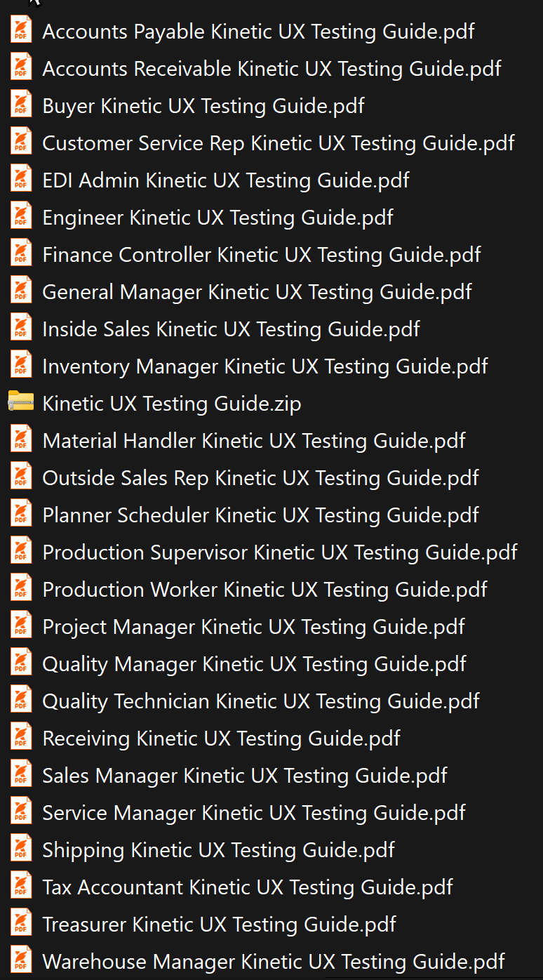Viewport: 543px width, 980px height.
Task: Select Production Supervisor Kinetic UX Testing Guide.pdf
Action: point(280,552)
